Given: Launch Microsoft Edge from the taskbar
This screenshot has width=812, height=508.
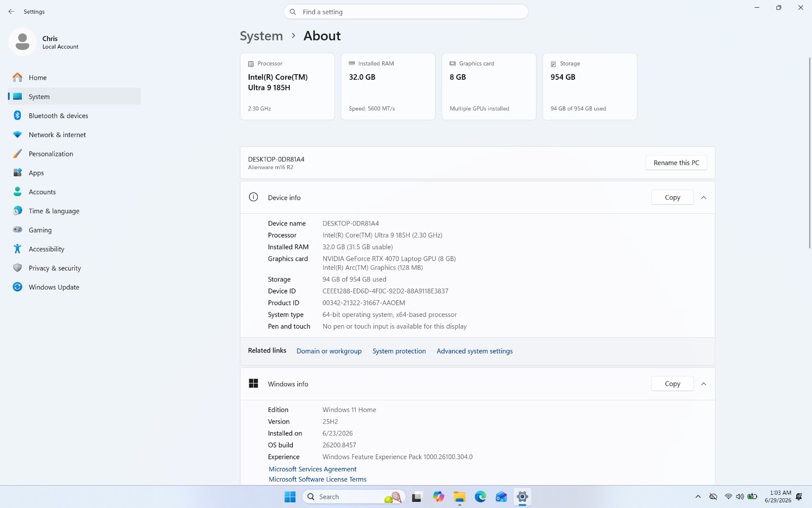Looking at the screenshot, I should [480, 497].
